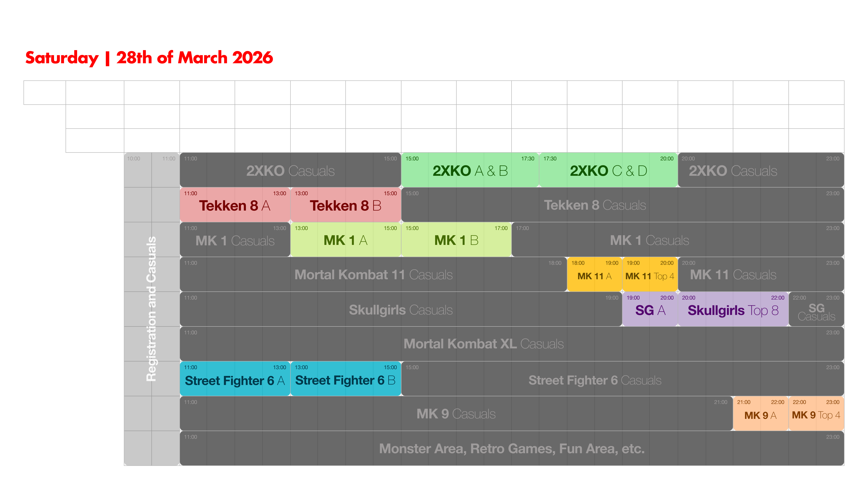Image resolution: width=868 pixels, height=488 pixels.
Task: Click the Registration and Casuals column
Action: point(152,308)
